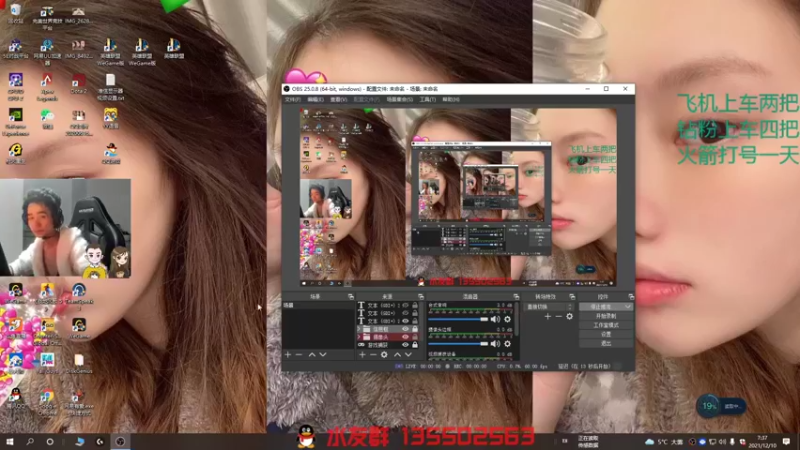Toggle visibility of first text source
The height and width of the screenshot is (450, 800).
(x=405, y=306)
